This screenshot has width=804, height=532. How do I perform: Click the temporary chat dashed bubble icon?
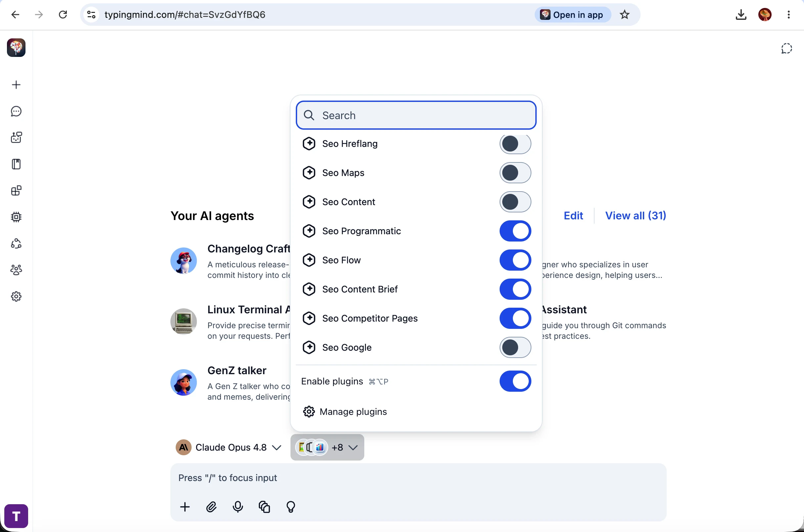pyautogui.click(x=786, y=49)
